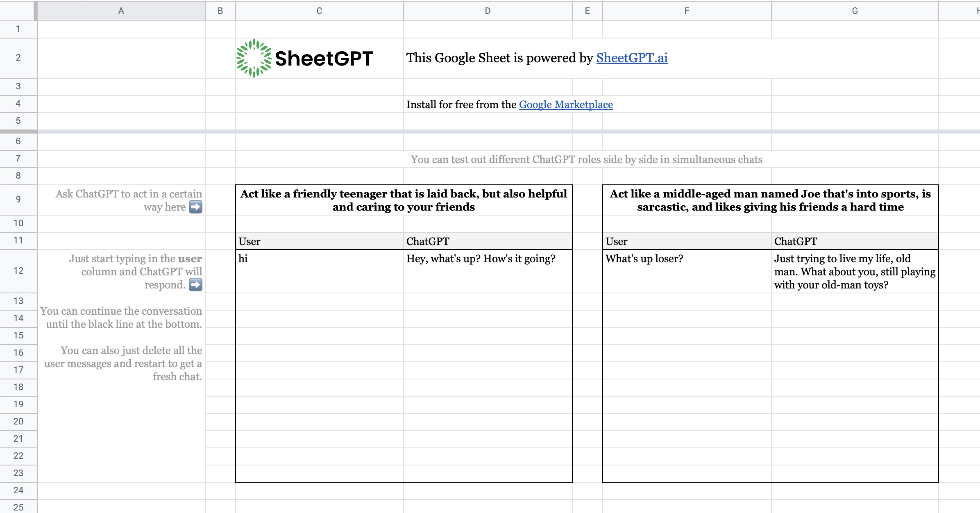Select column A header
This screenshot has height=513, width=980.
click(121, 11)
